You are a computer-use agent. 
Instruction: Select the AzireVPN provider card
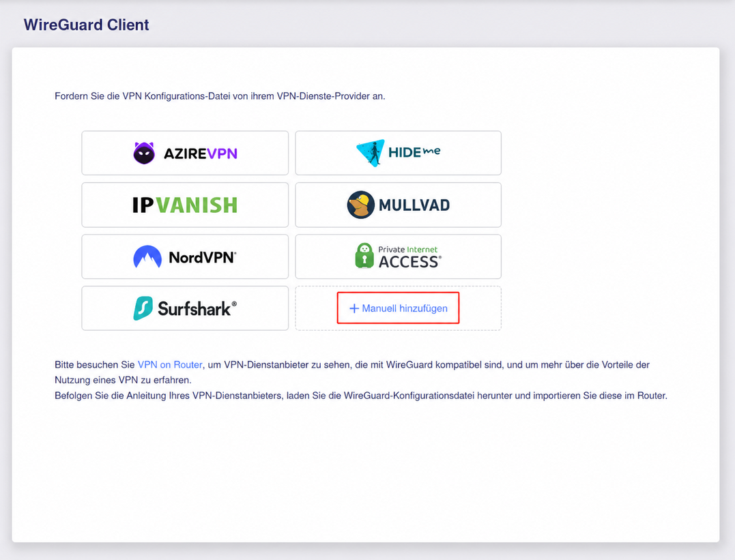coord(185,153)
